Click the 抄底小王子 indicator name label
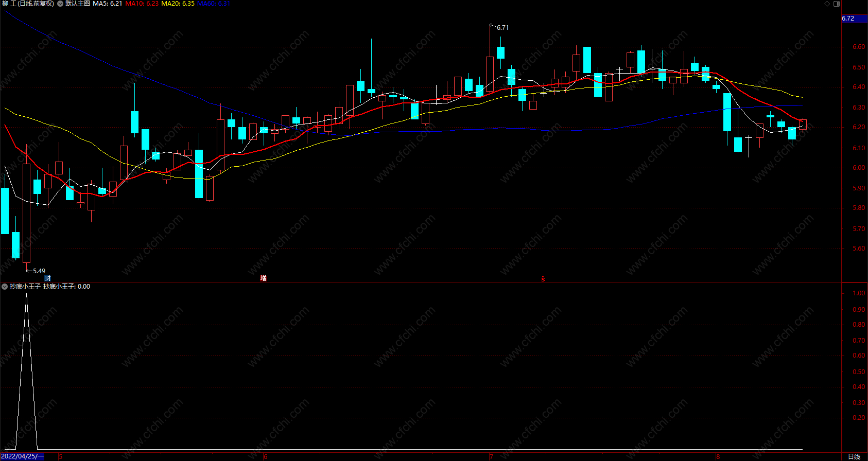The height and width of the screenshot is (461, 868). [x=25, y=287]
